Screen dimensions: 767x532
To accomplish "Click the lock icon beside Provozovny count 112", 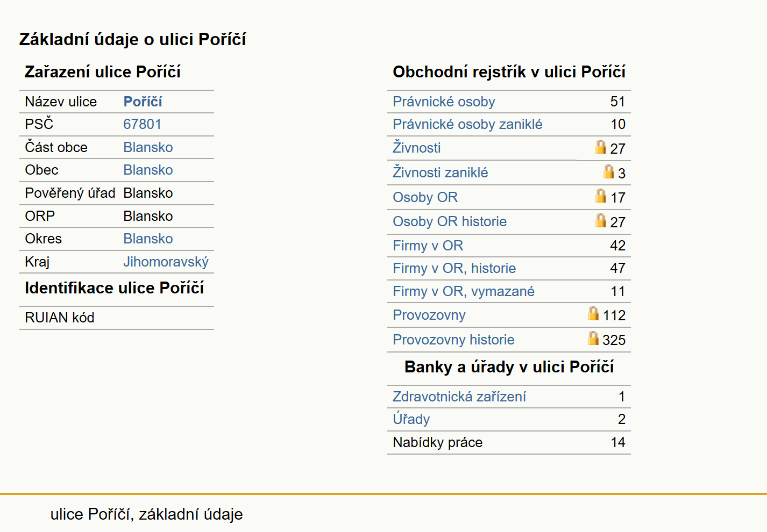I will [593, 313].
